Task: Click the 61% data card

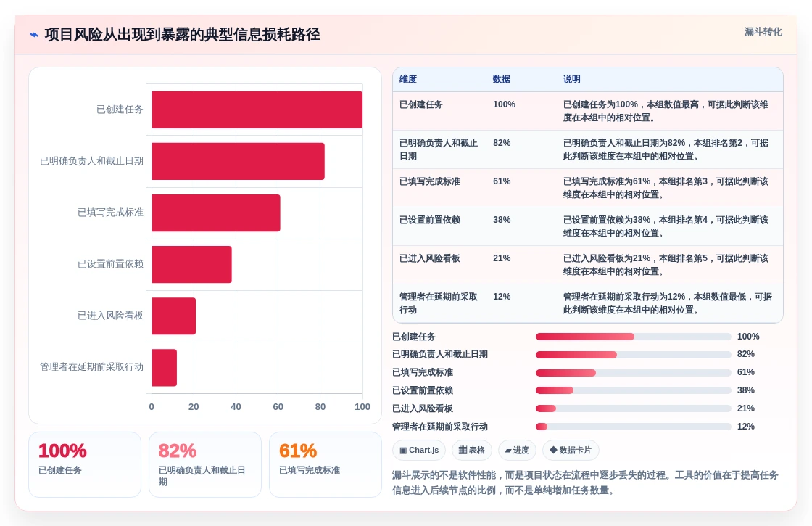Action: click(326, 464)
